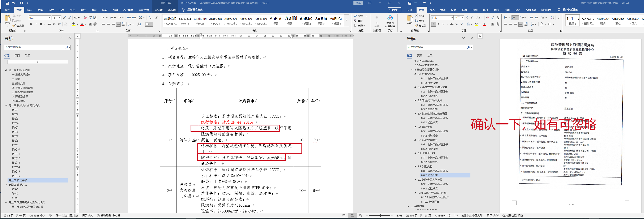This screenshot has height=219, width=644.
Task: Click the ribbon display options icon beside 登录
Action: (370, 3)
